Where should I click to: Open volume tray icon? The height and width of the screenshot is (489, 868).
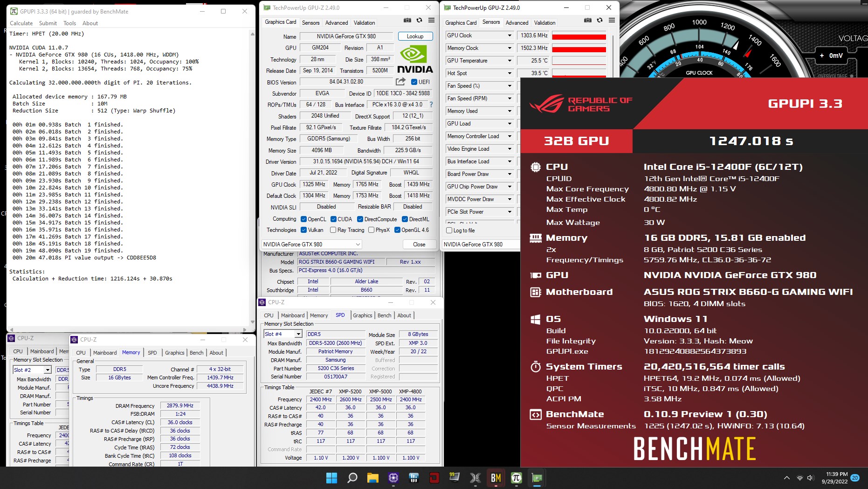(x=811, y=478)
